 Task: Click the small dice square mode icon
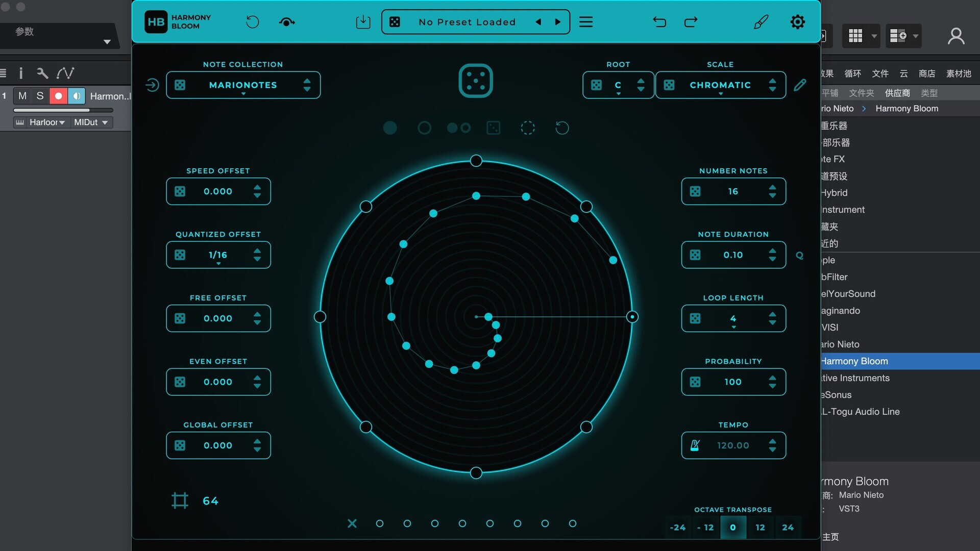tap(494, 128)
